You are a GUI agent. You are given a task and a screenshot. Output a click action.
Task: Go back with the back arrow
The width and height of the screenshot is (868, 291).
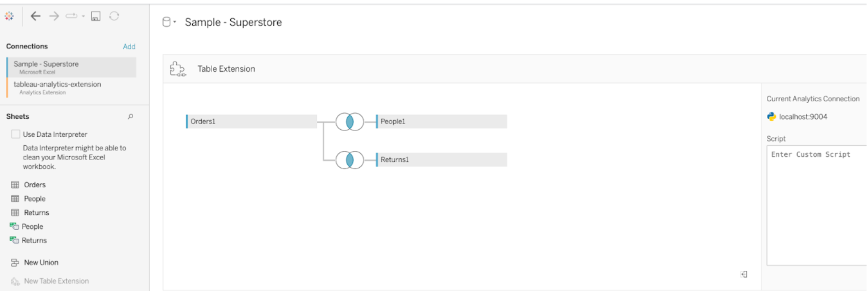pos(36,16)
